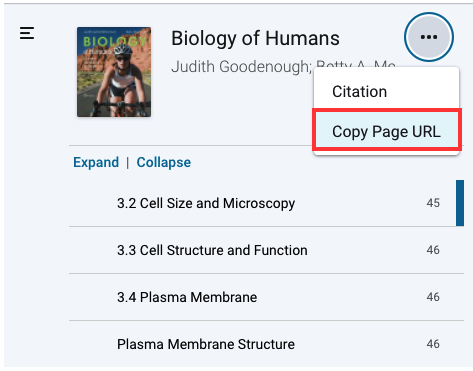
Task: Click the three-dot more options button
Action: 429,37
